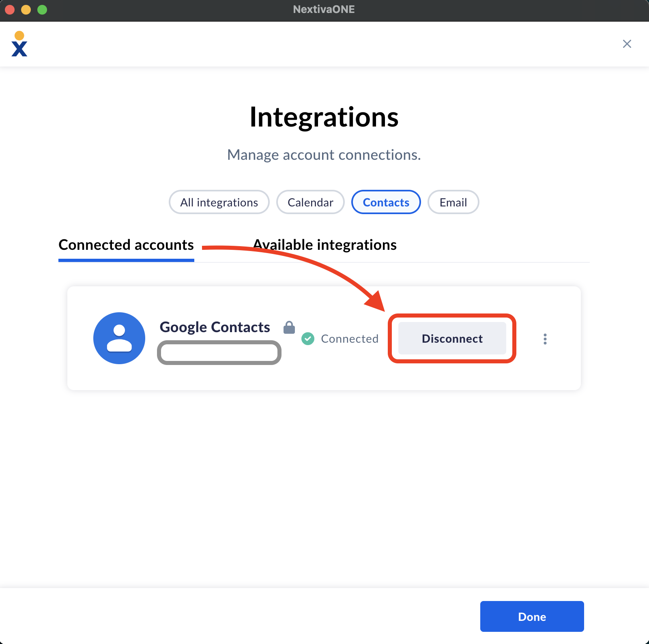Click the Google Contacts title text

tap(215, 327)
